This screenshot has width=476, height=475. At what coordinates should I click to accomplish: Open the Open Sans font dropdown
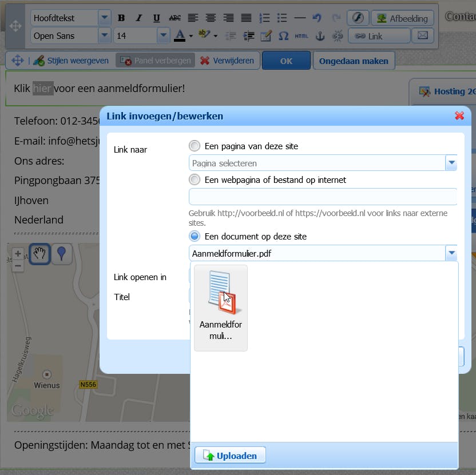click(105, 35)
